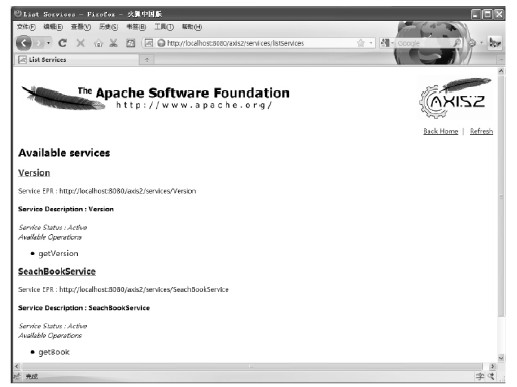This screenshot has height=387, width=517.
Task: Click 'Service Description : Version' text
Action: click(x=66, y=209)
